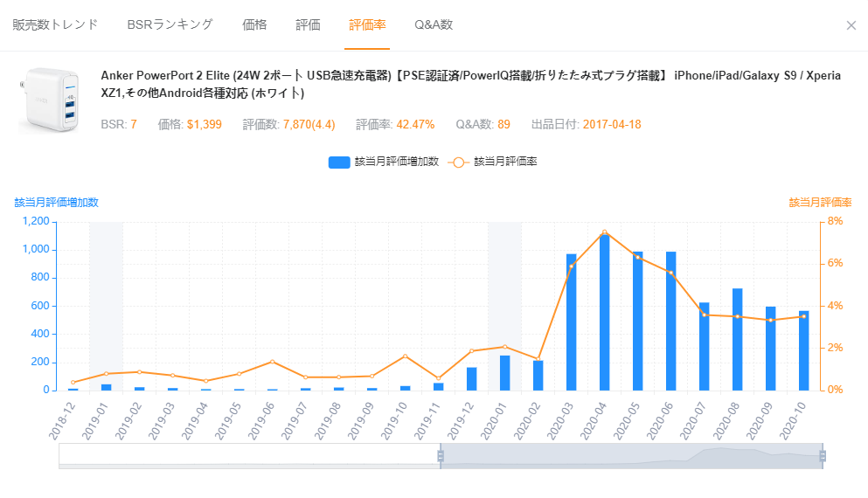The width and height of the screenshot is (868, 498).
Task: Click the 評価率 value 42.47%
Action: coord(416,124)
